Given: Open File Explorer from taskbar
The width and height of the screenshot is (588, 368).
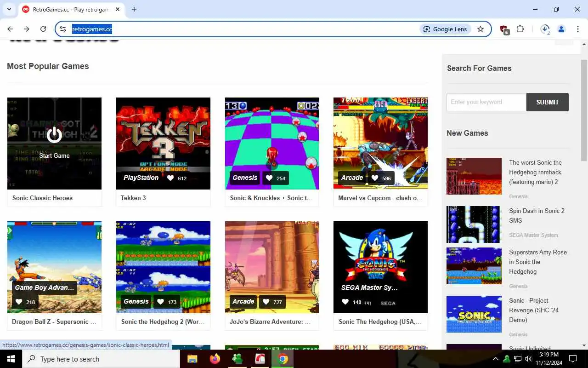Looking at the screenshot, I should [x=192, y=359].
